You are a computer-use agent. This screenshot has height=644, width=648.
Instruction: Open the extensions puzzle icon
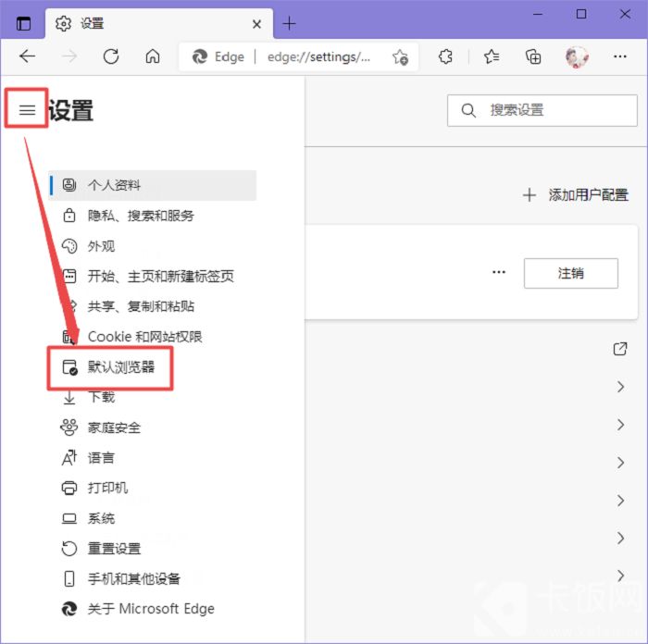pyautogui.click(x=445, y=56)
